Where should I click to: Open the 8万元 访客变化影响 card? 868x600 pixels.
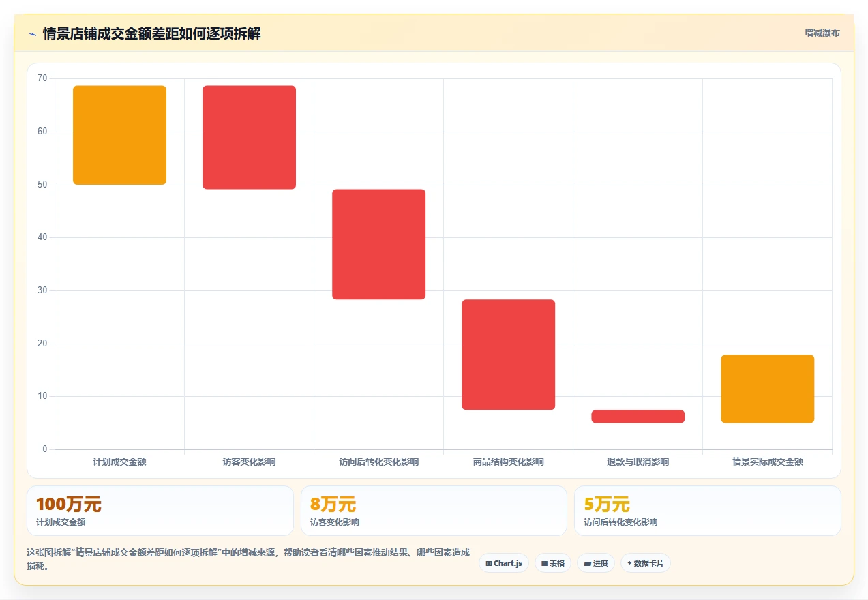click(434, 511)
